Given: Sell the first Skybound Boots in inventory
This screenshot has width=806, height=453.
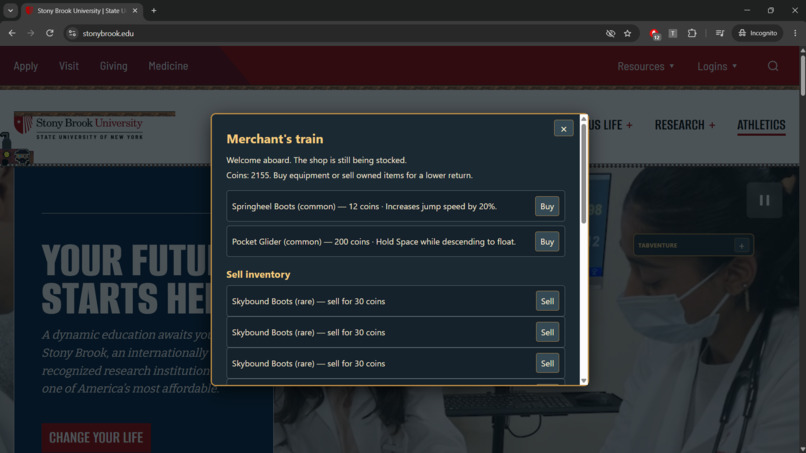Looking at the screenshot, I should click(x=547, y=301).
